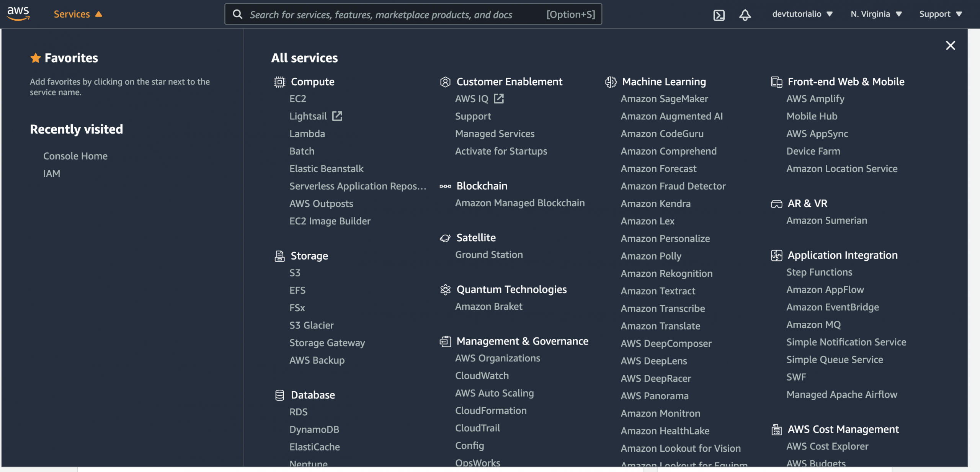Viewport: 980px width, 472px height.
Task: Open Activate for Startups
Action: coord(501,151)
